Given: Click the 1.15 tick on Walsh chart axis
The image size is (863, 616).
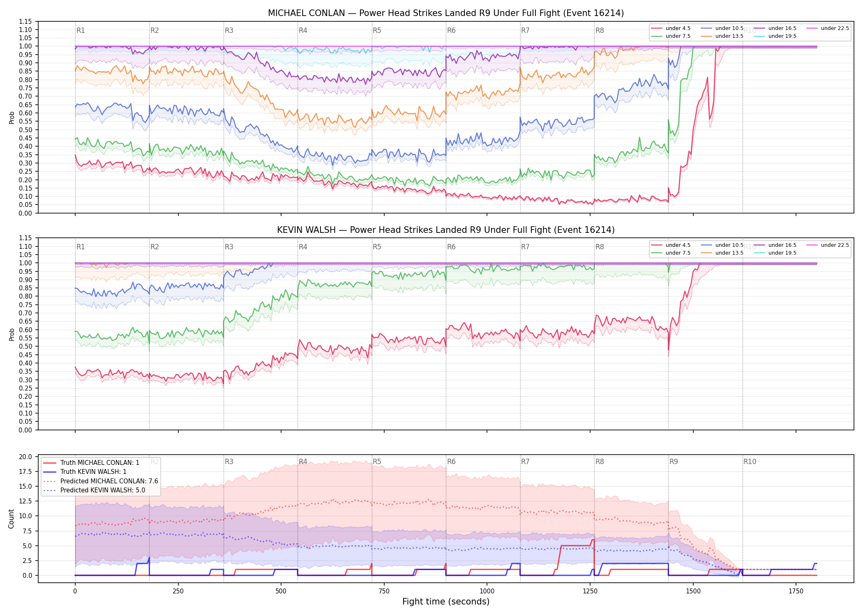Looking at the screenshot, I should click(x=25, y=238).
